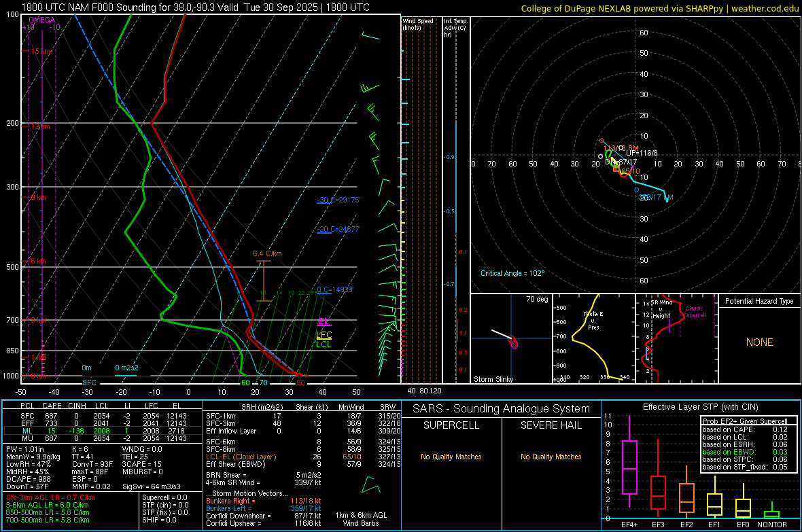The image size is (802, 532).
Task: Click the '0 m2s2' label near the surface
Action: click(x=126, y=368)
